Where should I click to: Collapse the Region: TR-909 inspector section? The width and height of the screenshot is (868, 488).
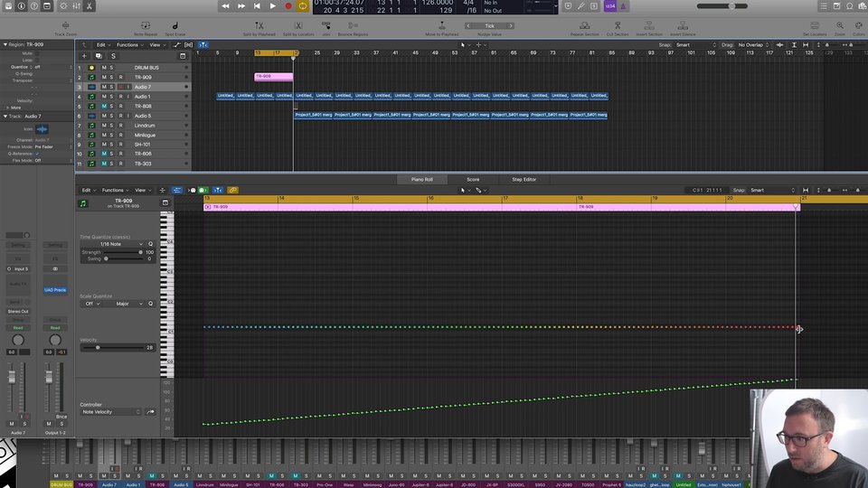coord(5,44)
